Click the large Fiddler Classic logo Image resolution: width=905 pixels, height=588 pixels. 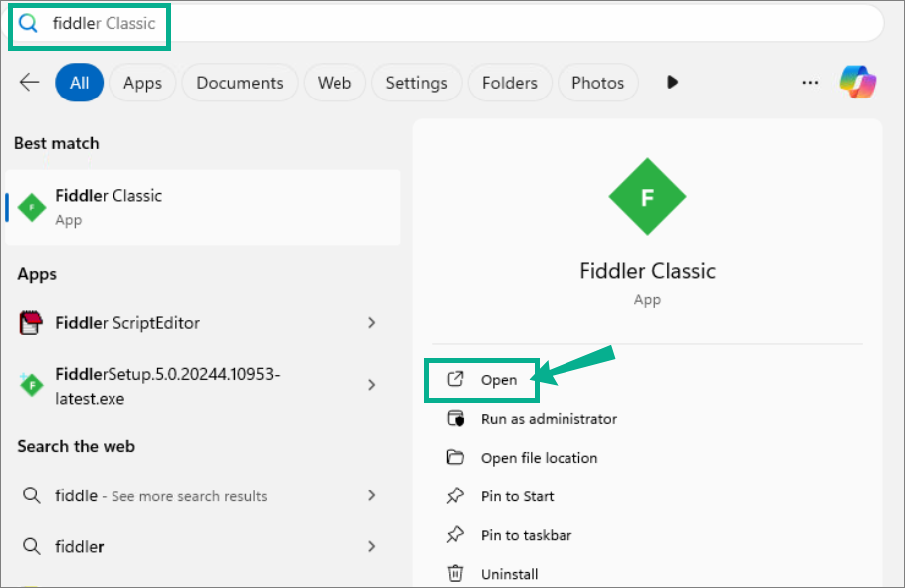[647, 197]
